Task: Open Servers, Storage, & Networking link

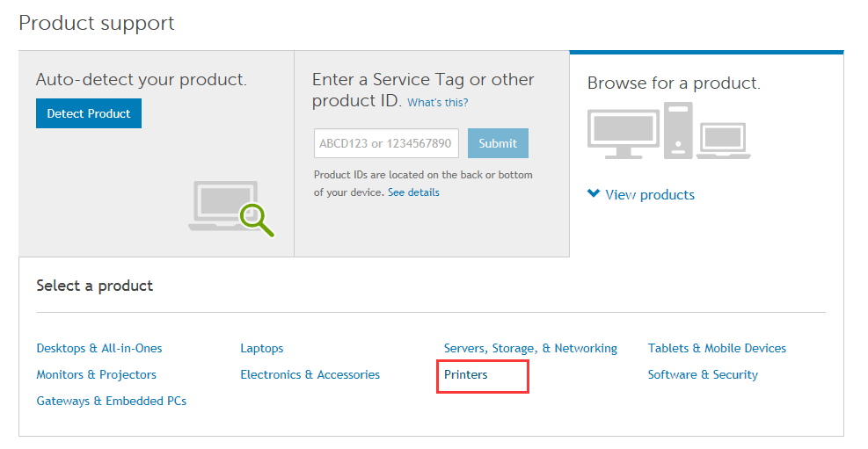Action: tap(530, 348)
